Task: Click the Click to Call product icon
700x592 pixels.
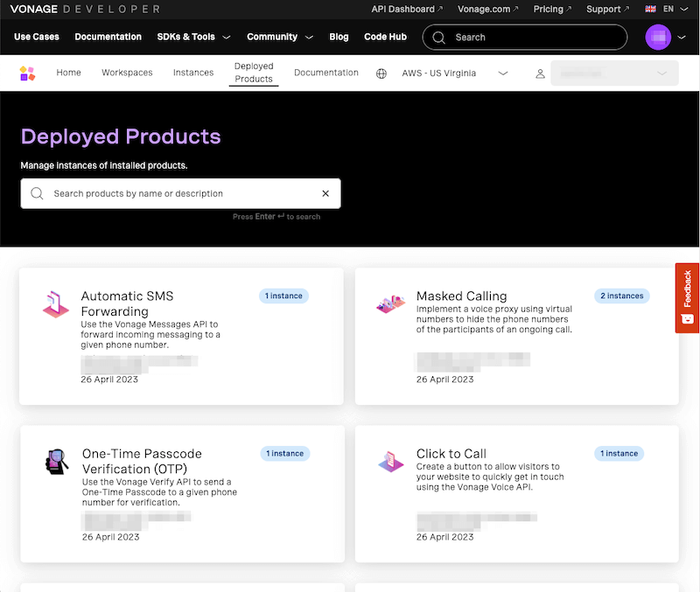Action: 390,463
